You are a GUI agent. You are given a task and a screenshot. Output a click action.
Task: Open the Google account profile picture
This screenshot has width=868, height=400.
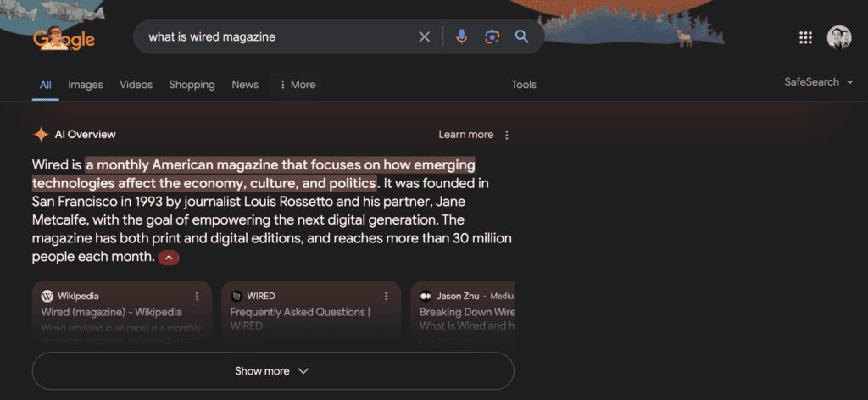click(x=838, y=37)
